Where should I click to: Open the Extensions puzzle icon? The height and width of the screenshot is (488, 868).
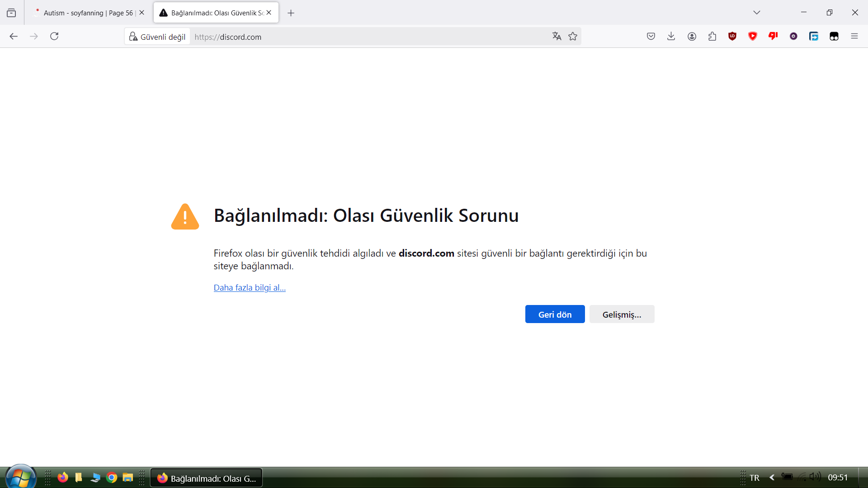click(x=712, y=36)
